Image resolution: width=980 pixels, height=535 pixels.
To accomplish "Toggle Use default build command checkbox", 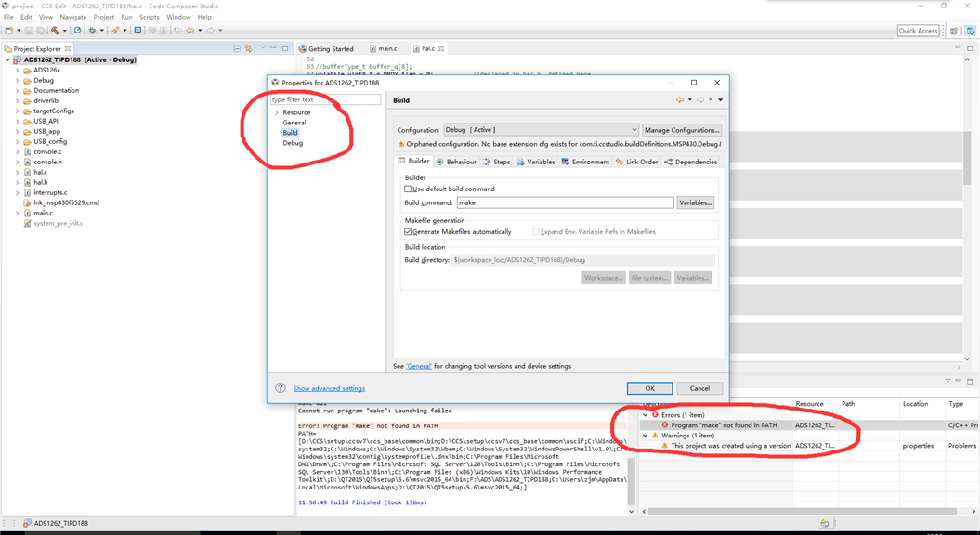I will click(408, 189).
